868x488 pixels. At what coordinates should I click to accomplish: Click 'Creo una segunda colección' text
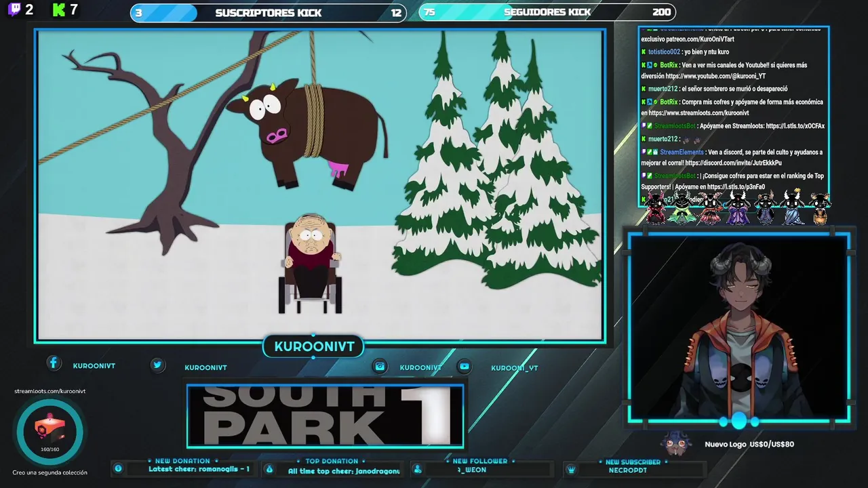(x=50, y=472)
